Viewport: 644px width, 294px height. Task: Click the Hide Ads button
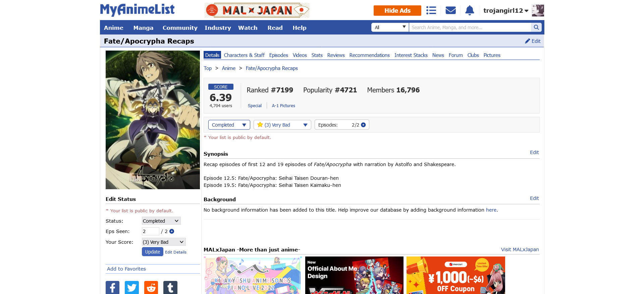[x=397, y=10]
